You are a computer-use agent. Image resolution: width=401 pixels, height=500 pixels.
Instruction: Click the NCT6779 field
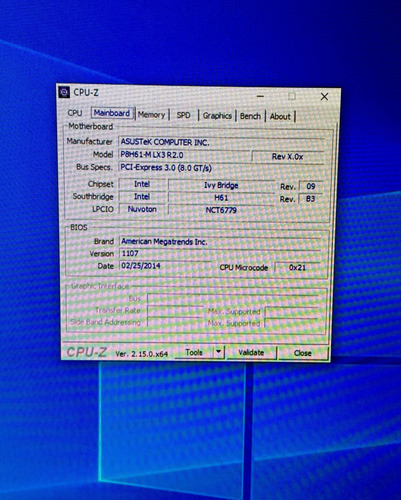[x=221, y=210]
